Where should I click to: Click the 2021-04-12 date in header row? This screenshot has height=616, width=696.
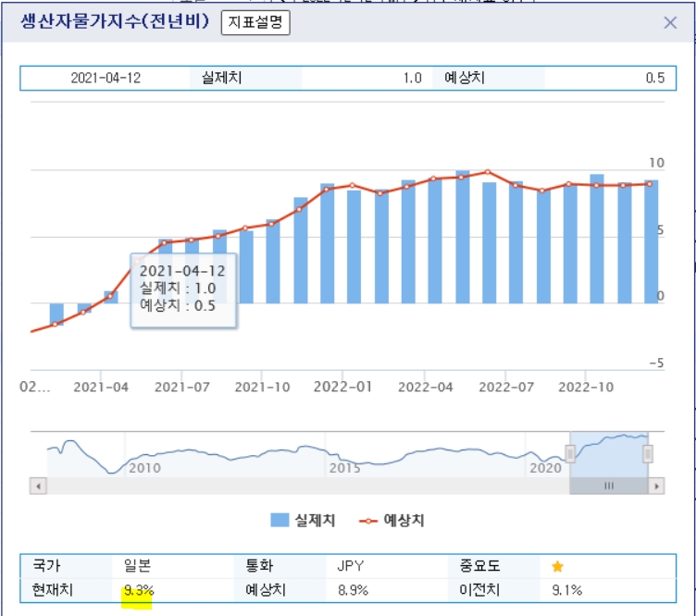106,78
